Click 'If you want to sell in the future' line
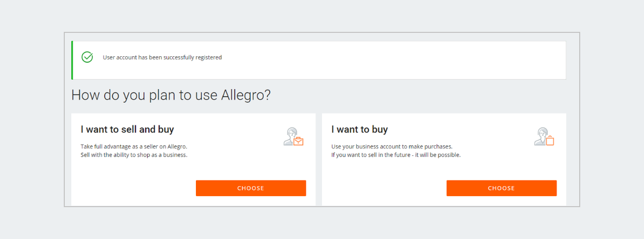The height and width of the screenshot is (239, 644). [x=396, y=155]
